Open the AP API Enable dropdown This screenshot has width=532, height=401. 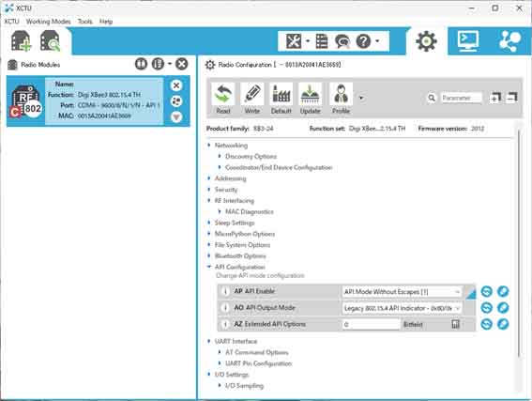(x=403, y=292)
